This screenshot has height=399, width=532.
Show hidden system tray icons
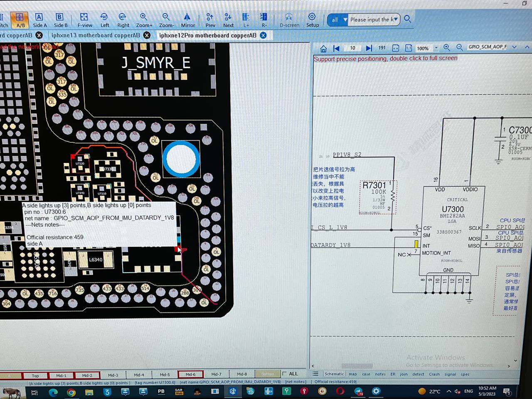point(449,391)
